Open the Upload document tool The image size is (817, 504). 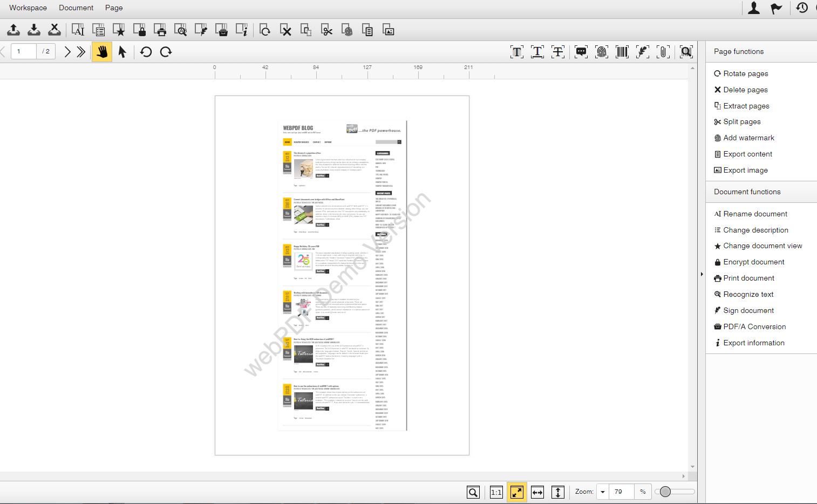coord(13,30)
